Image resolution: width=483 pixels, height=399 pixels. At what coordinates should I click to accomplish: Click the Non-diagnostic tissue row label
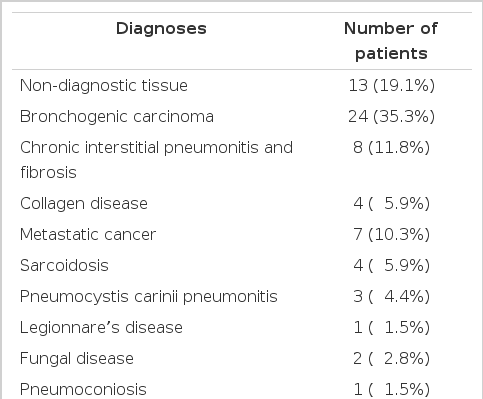coord(104,85)
